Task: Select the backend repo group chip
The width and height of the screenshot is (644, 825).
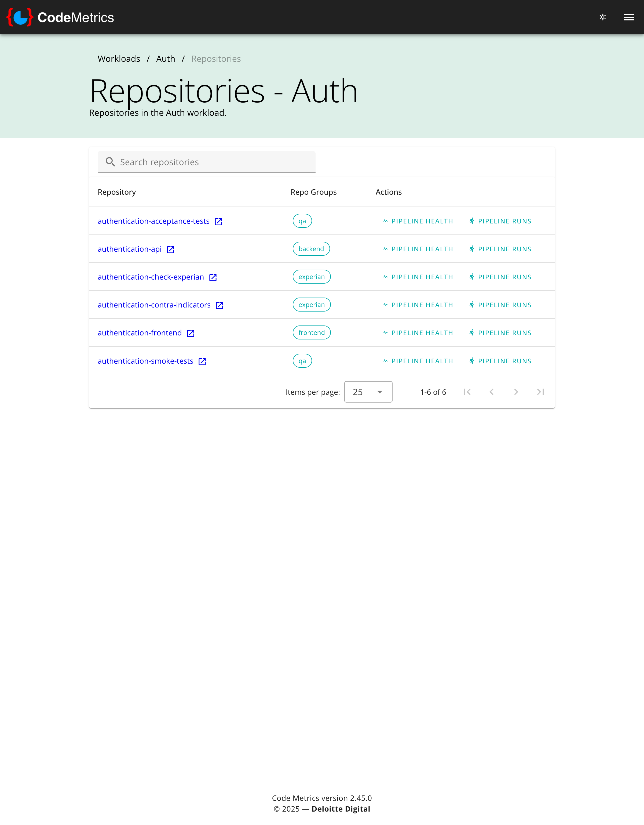Action: [311, 249]
